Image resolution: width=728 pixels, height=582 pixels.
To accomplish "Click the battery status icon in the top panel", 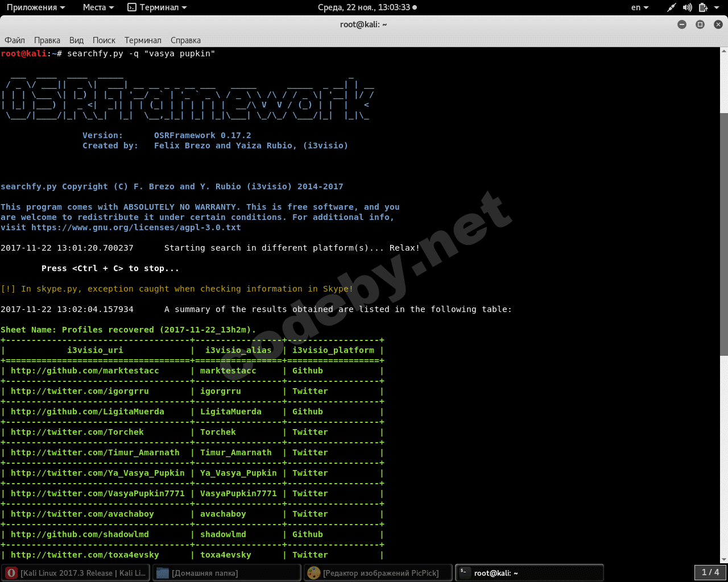I will (703, 7).
